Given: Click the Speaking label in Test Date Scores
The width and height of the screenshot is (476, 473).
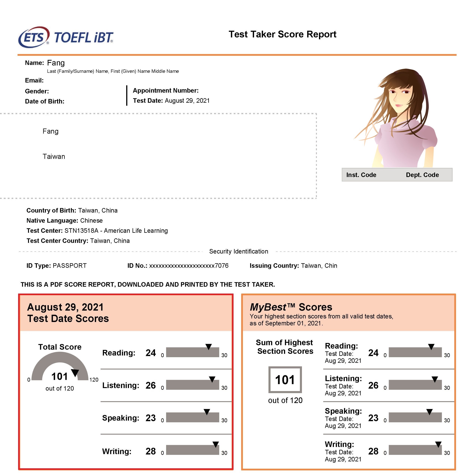Looking at the screenshot, I should [121, 418].
